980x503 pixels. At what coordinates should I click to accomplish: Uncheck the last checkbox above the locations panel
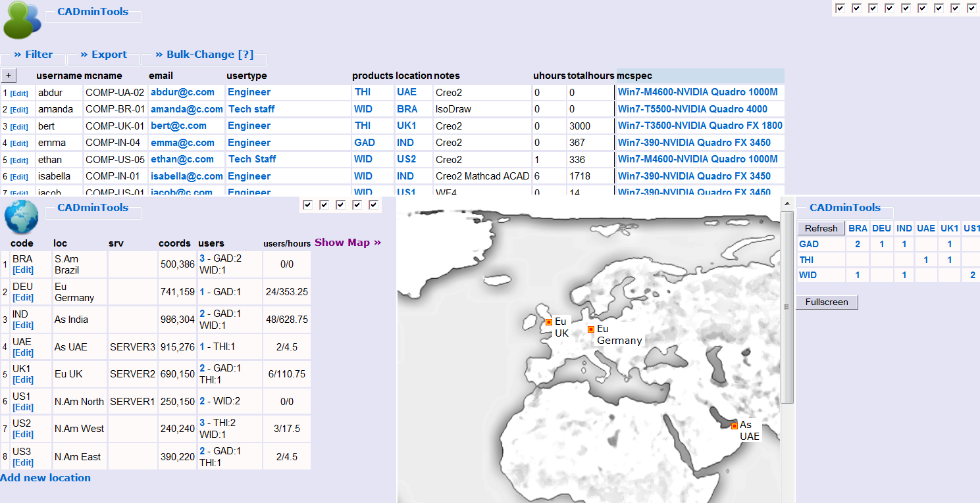[374, 204]
